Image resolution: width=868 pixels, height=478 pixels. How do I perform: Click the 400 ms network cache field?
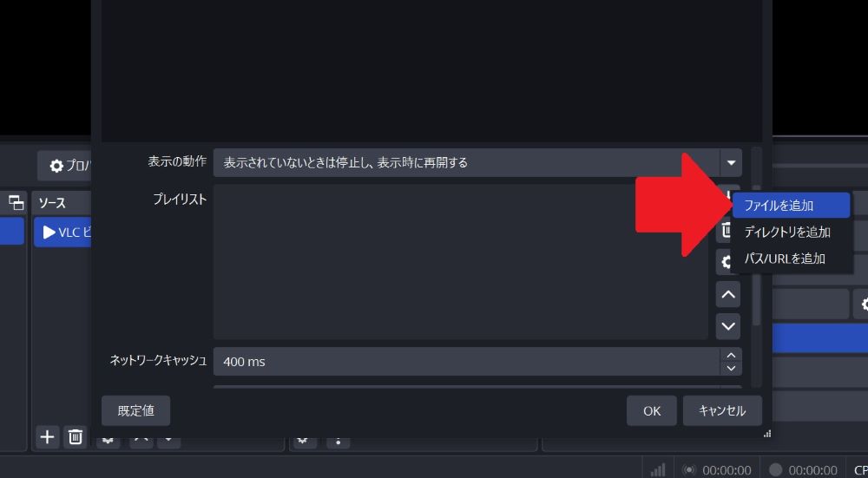pos(467,361)
